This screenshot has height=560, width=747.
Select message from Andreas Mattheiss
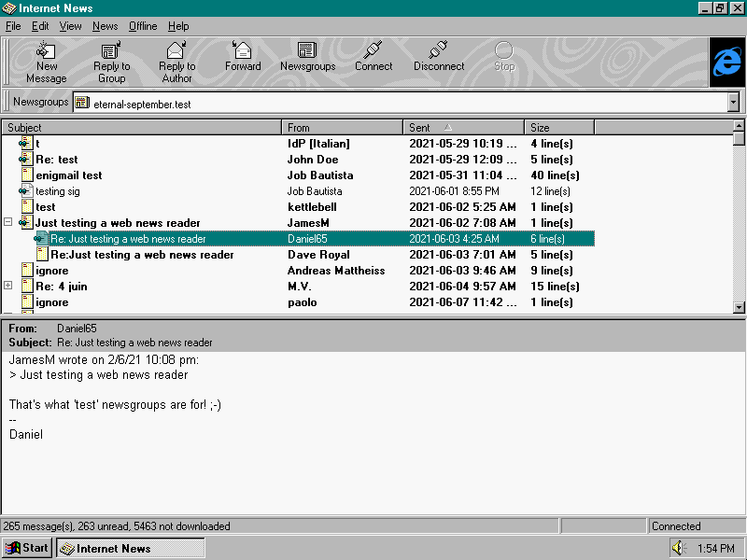335,271
